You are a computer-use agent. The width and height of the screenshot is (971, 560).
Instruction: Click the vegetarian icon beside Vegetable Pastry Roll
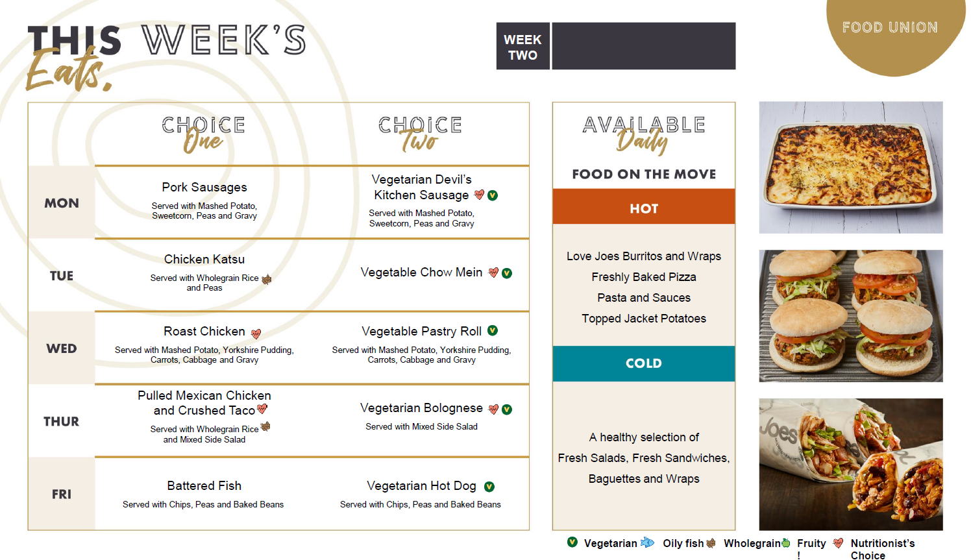coord(493,330)
